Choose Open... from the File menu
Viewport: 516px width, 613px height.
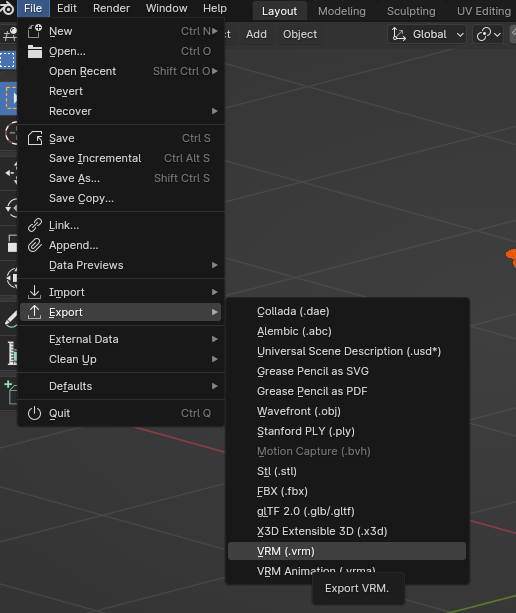click(121, 51)
